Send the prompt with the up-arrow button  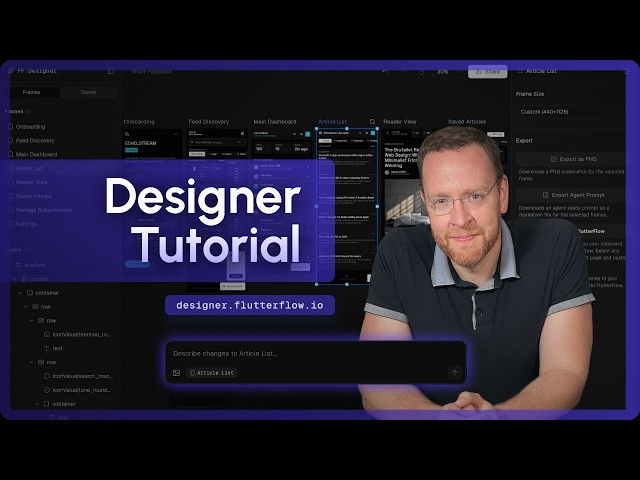point(455,372)
